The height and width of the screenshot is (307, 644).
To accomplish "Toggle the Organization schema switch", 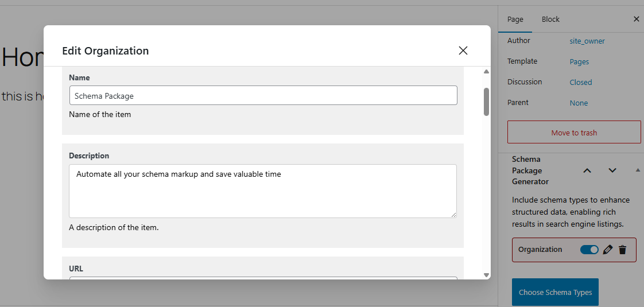I will 589,250.
